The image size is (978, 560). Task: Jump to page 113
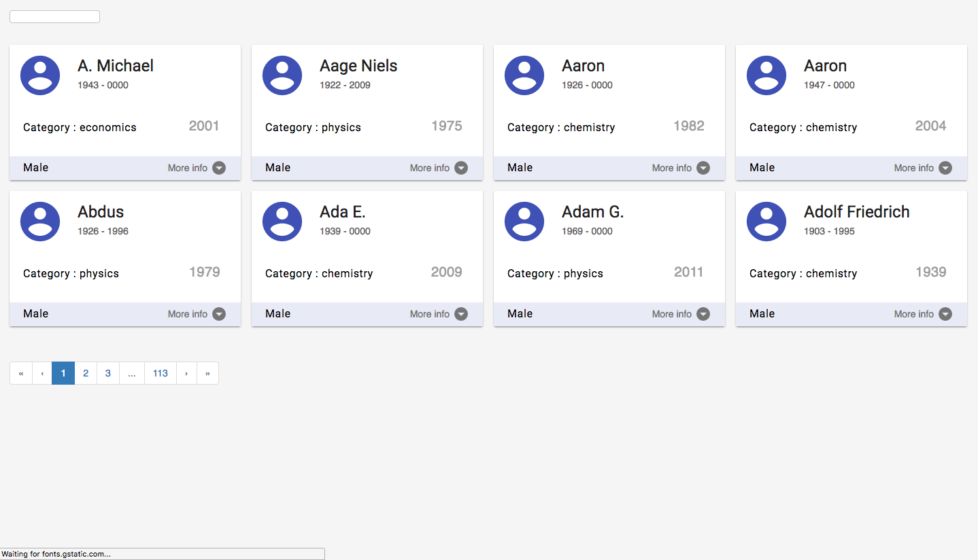pos(161,373)
